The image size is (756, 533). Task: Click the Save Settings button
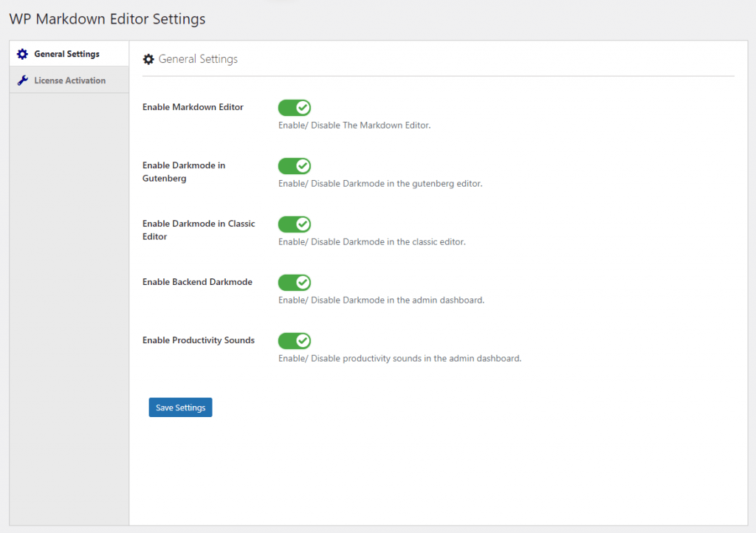click(x=180, y=408)
